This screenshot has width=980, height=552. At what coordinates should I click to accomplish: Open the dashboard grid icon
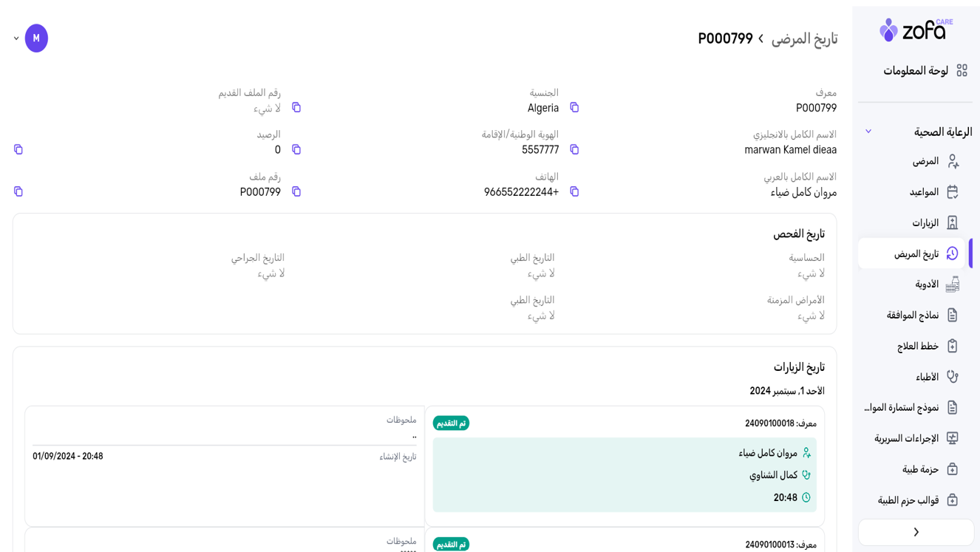click(962, 70)
